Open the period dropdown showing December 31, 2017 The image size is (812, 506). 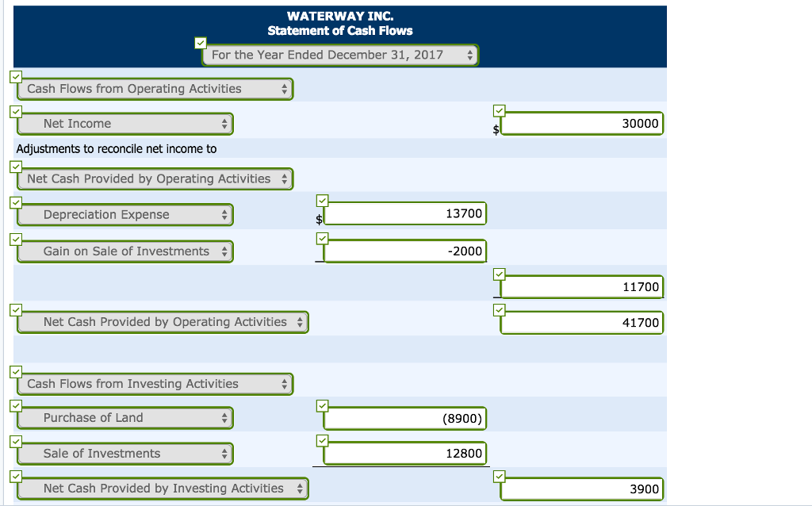tap(340, 55)
